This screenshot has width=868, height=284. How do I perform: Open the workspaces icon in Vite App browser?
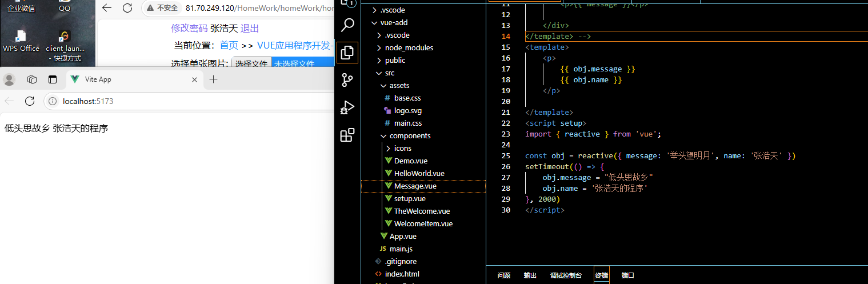point(32,79)
